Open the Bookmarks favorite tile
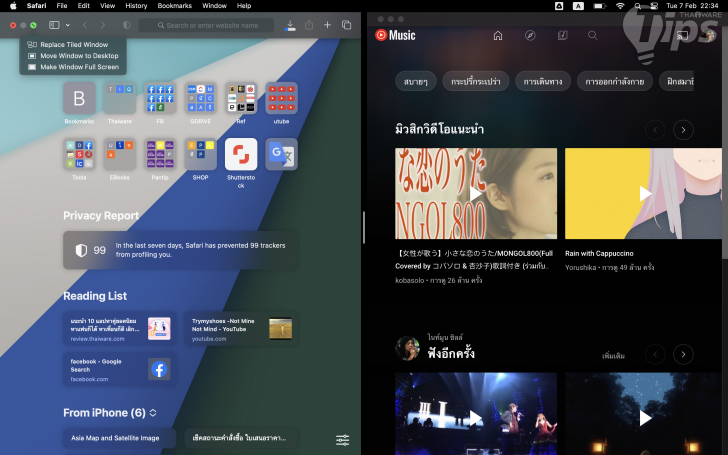Screen dimensions: 728x455 79,98
